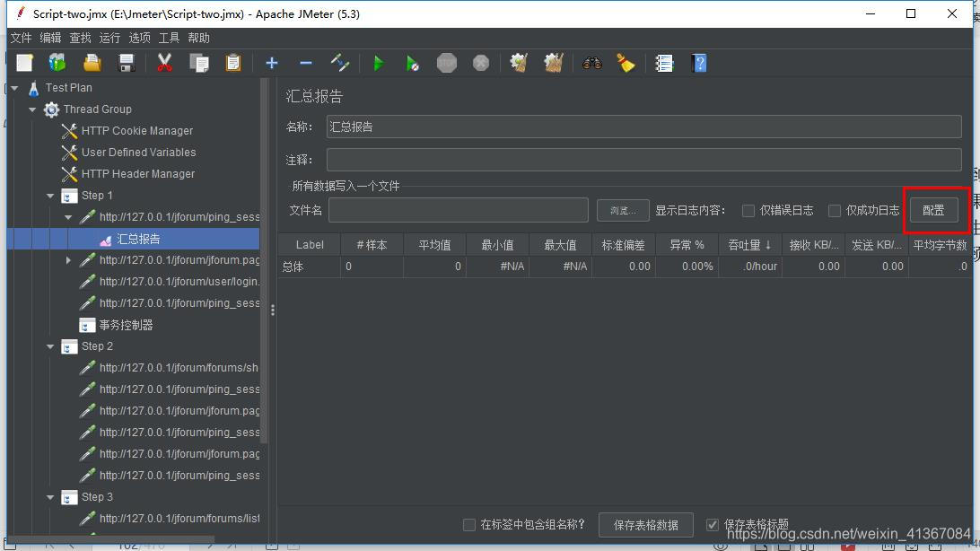Select the Test Plan flask node
The height and width of the screenshot is (551, 980).
point(60,88)
